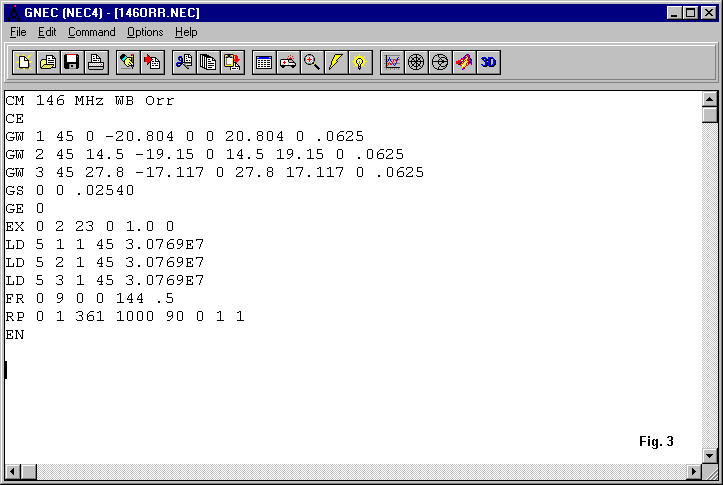Click the vertical scrollbar down arrow
The width and height of the screenshot is (723, 485).
coord(710,455)
